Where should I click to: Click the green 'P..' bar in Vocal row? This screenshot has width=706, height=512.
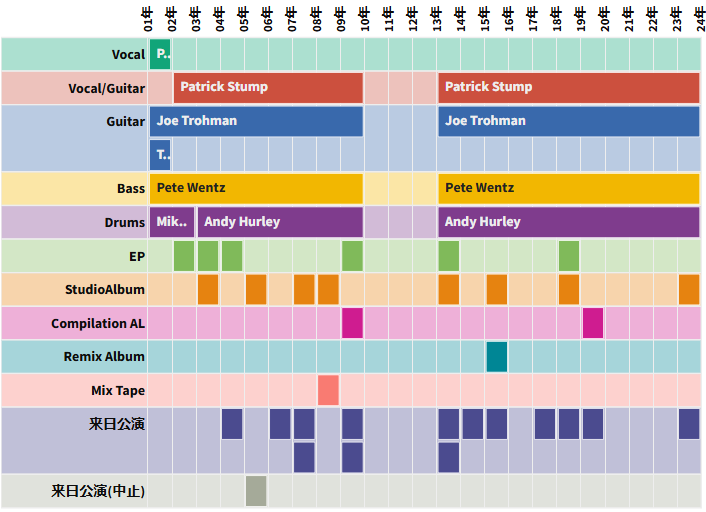click(x=160, y=54)
